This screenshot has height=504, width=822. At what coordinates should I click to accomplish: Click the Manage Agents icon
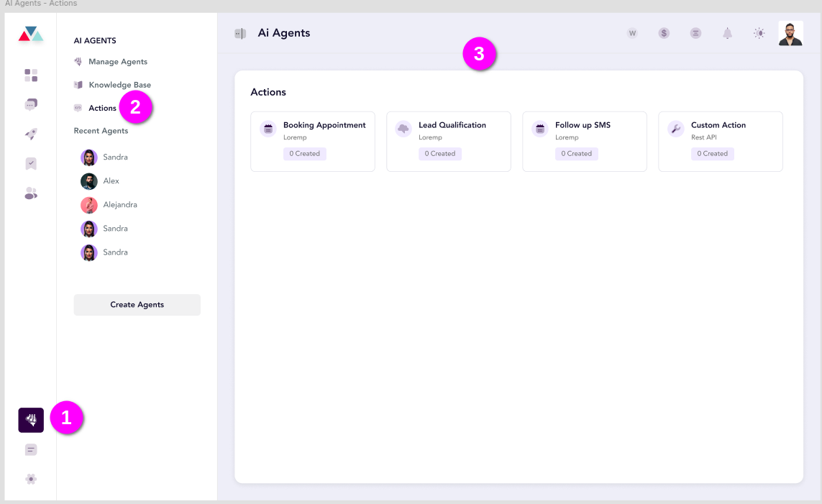click(78, 62)
